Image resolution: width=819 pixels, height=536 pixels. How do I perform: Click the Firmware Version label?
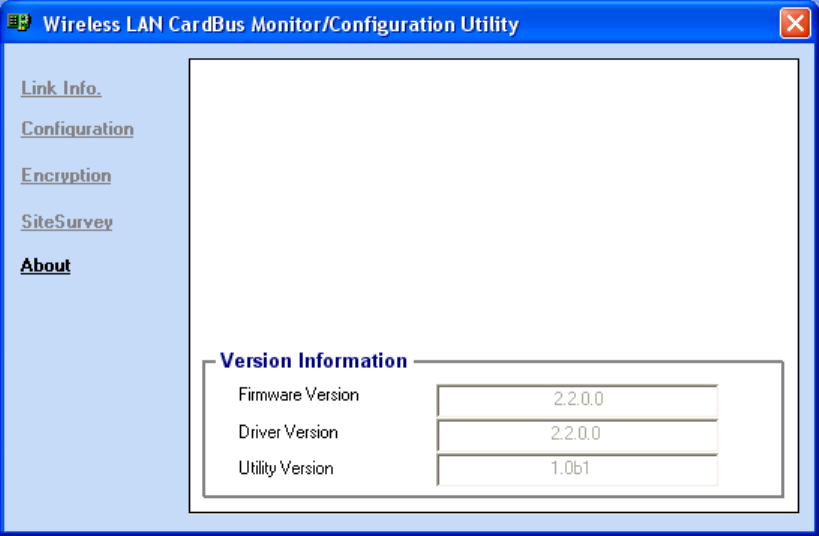(299, 394)
